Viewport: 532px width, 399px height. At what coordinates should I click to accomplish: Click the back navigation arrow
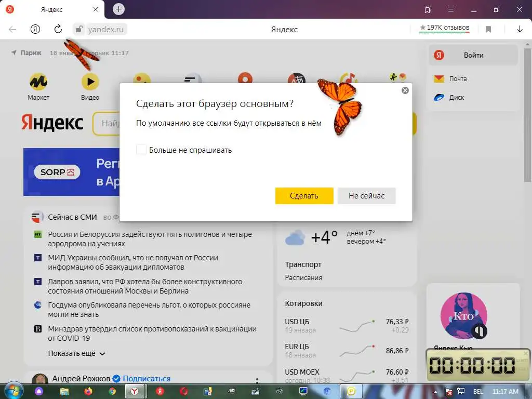(x=12, y=29)
